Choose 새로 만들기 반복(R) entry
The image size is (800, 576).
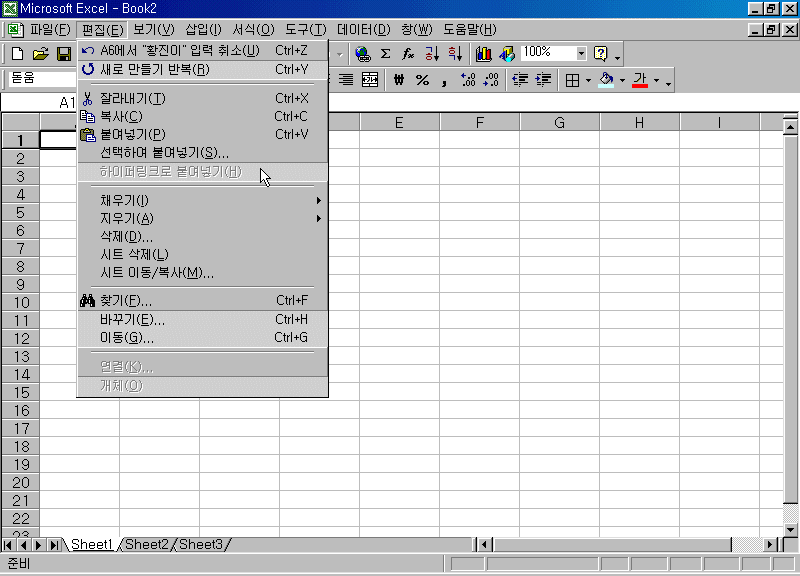click(x=203, y=69)
